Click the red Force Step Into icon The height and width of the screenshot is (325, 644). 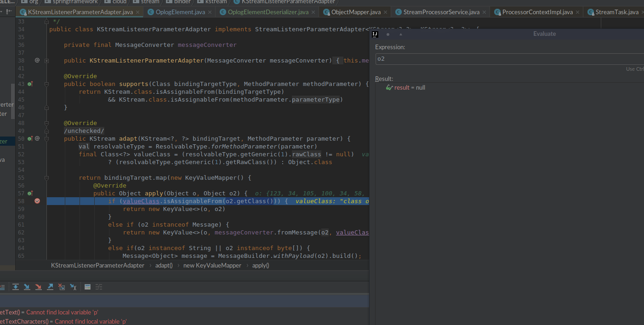pos(39,287)
